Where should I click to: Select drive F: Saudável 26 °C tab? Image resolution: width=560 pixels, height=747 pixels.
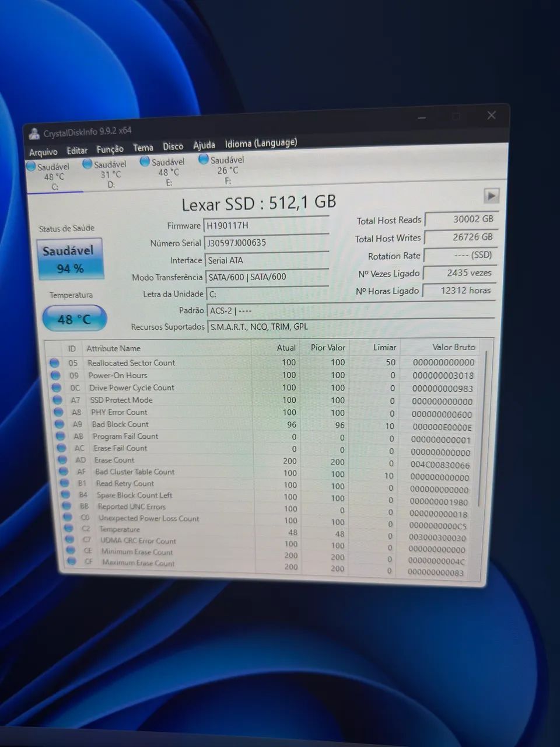tap(226, 170)
